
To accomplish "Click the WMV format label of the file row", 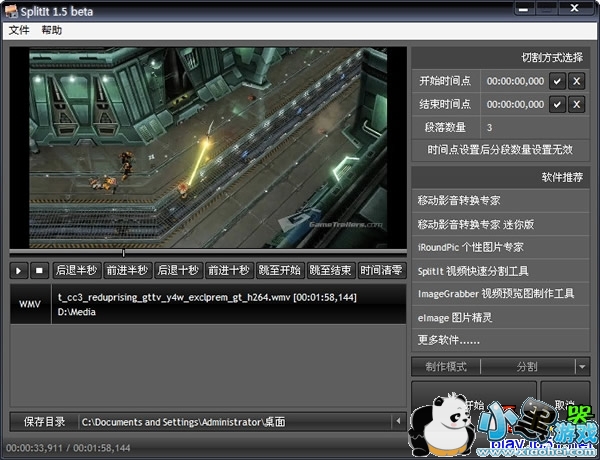I will point(30,305).
